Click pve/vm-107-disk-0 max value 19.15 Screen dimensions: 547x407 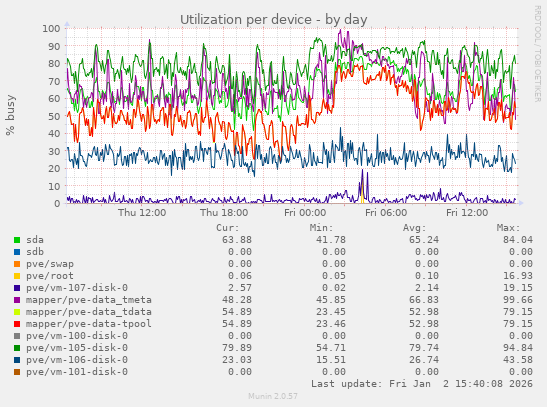coord(518,288)
